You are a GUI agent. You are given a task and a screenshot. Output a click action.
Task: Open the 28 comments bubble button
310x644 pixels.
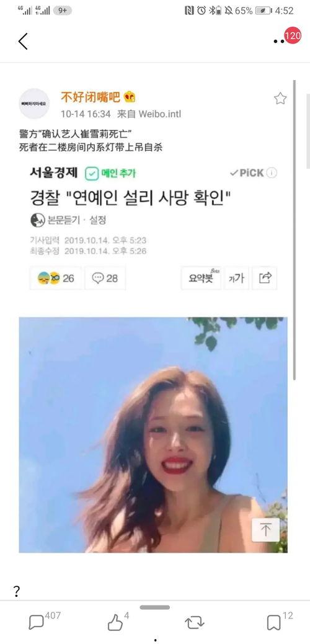pos(105,279)
